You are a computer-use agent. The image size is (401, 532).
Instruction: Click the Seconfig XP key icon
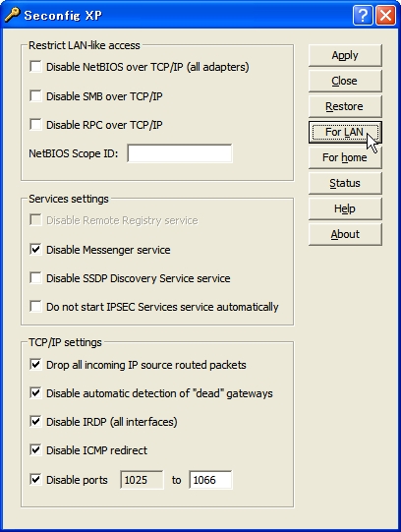click(13, 15)
